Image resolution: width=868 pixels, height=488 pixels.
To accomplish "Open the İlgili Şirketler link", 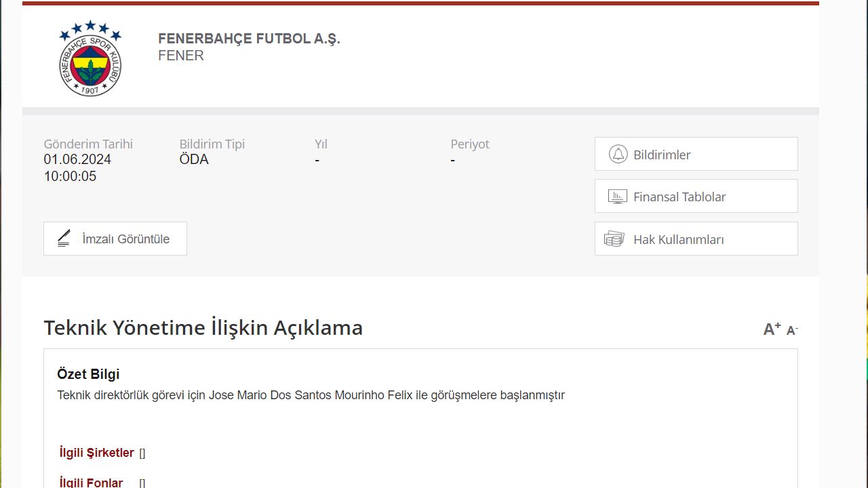I will coord(96,452).
